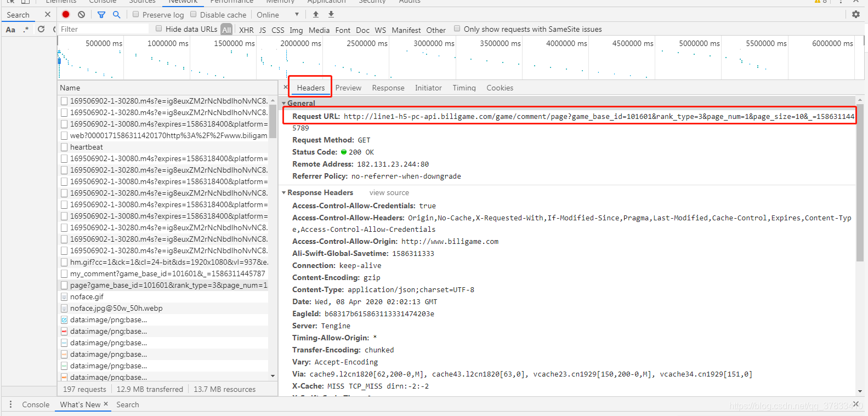The width and height of the screenshot is (868, 416).
Task: Filter requests by XHR
Action: 246,30
